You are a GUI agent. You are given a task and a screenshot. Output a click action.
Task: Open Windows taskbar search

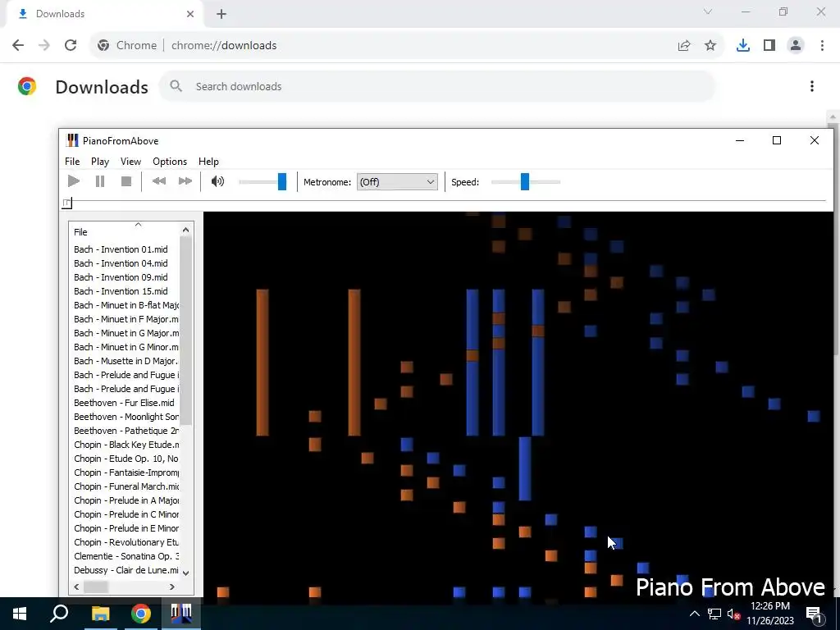[59, 614]
